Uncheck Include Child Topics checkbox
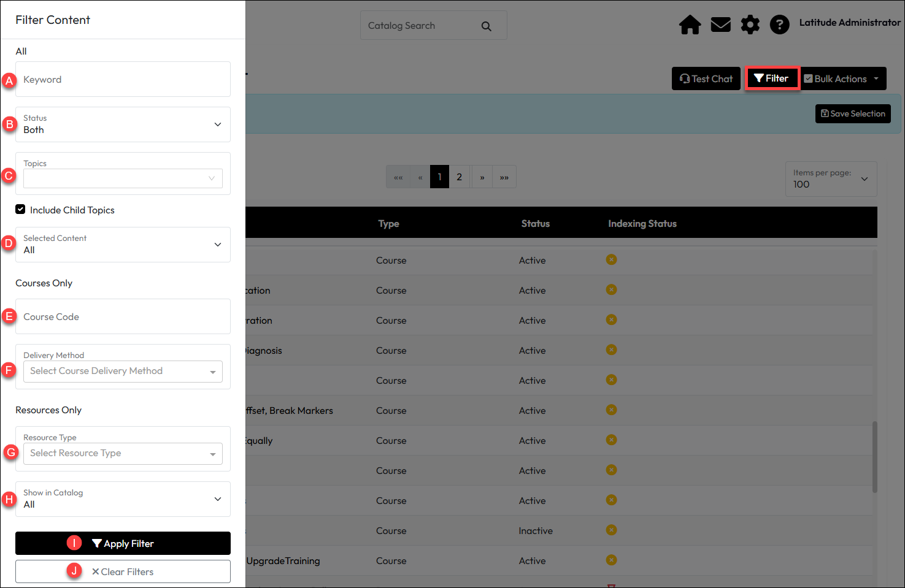The height and width of the screenshot is (588, 905). click(21, 210)
